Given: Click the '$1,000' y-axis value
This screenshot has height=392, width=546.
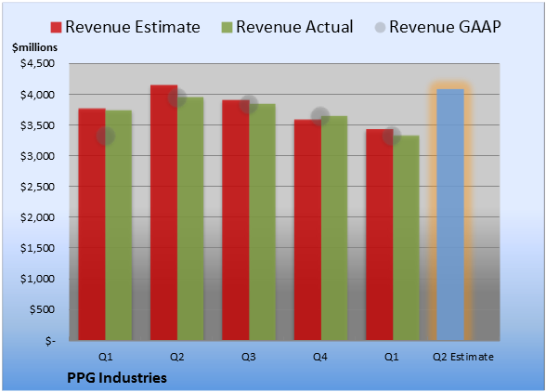Looking at the screenshot, I should [x=37, y=279].
